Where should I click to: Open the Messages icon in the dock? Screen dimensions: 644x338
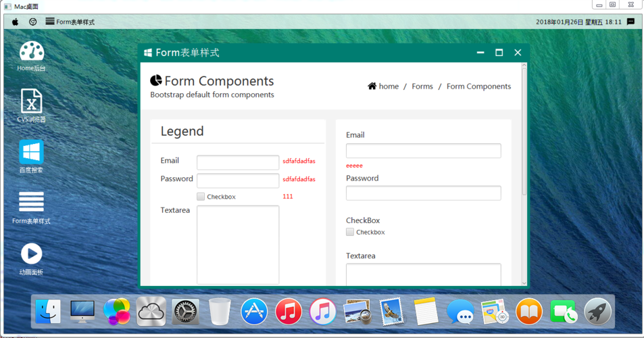[460, 312]
